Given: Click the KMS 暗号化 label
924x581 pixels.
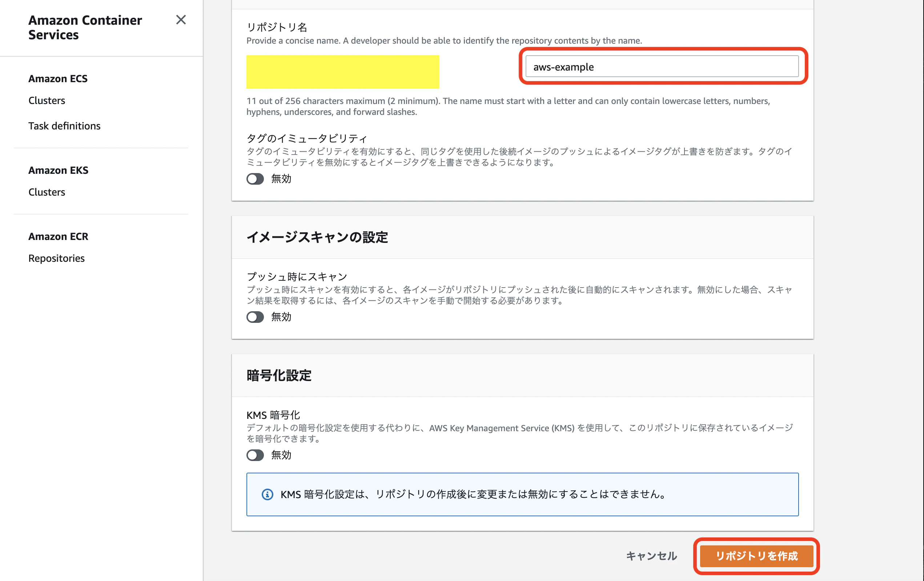Looking at the screenshot, I should (273, 415).
